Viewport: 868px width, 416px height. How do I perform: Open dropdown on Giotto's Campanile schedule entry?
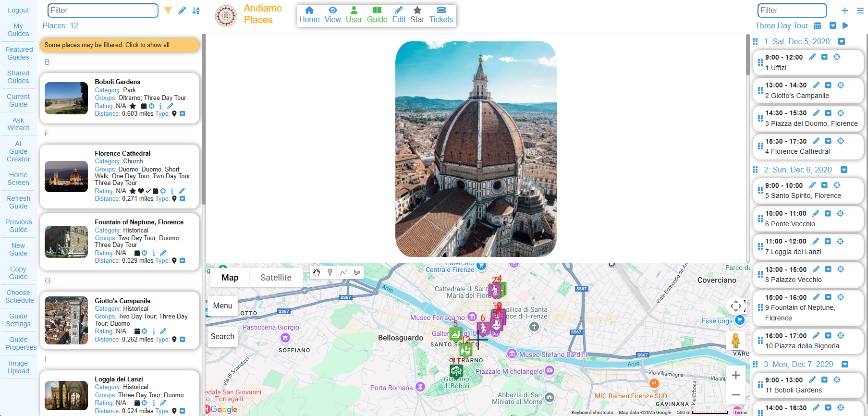(x=828, y=86)
